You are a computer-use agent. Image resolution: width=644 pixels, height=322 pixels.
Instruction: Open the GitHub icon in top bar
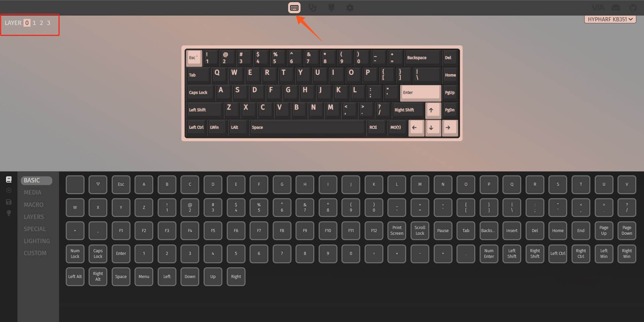(x=633, y=8)
